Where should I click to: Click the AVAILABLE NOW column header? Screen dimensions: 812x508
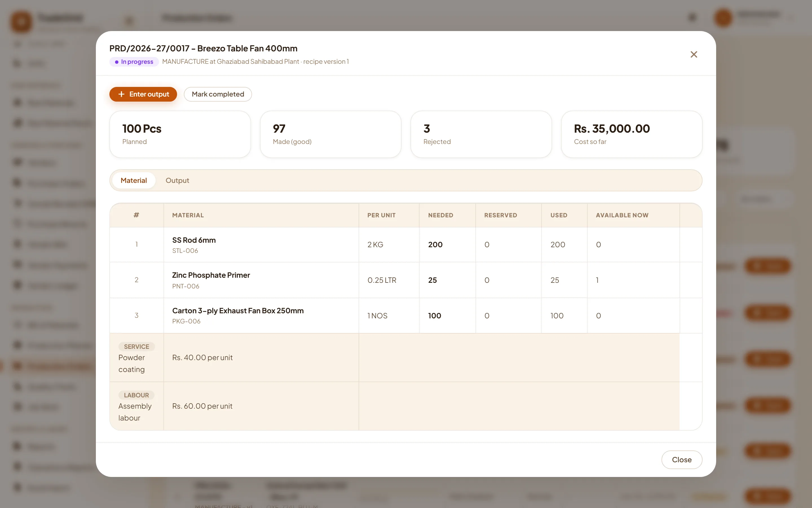(x=622, y=215)
